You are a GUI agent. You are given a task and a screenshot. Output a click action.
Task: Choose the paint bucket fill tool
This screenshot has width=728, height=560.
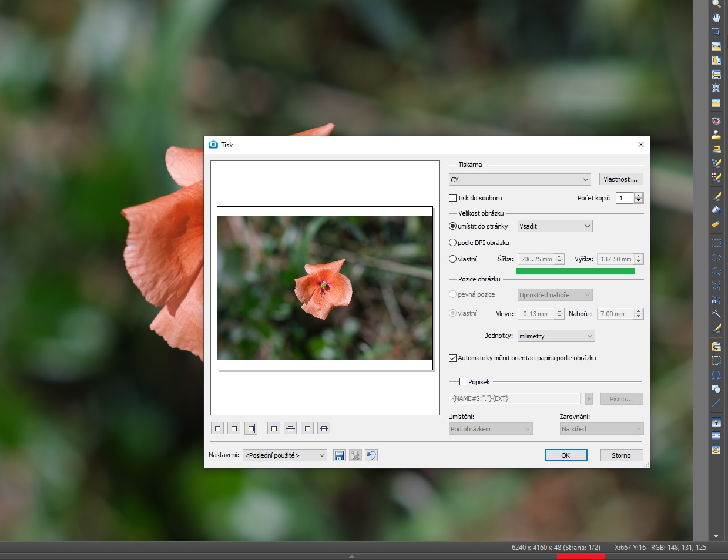pos(716,210)
